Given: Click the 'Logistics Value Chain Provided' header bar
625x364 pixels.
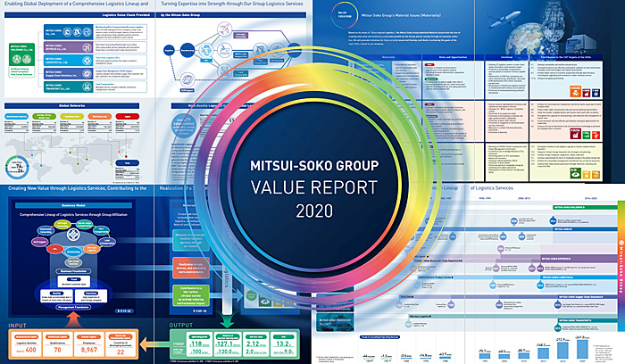Looking at the screenshot, I should tap(79, 15).
